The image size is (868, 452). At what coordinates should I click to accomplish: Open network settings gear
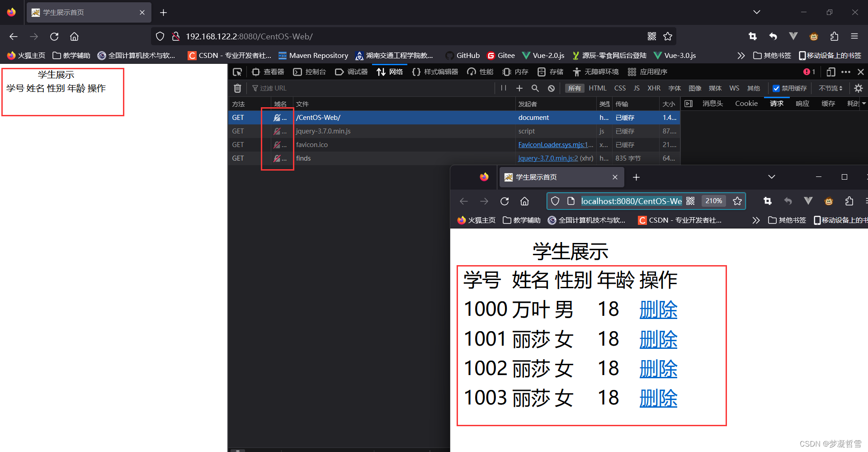859,88
